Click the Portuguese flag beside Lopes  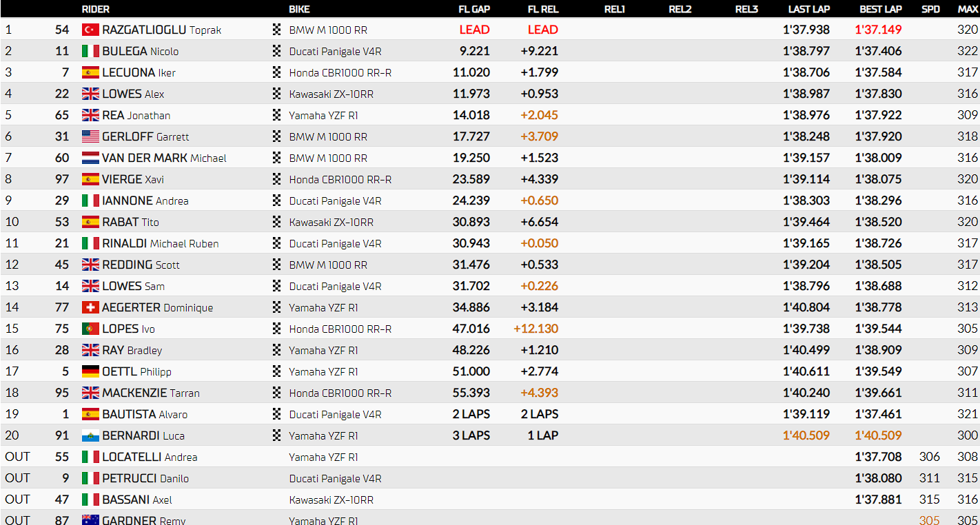(x=90, y=329)
